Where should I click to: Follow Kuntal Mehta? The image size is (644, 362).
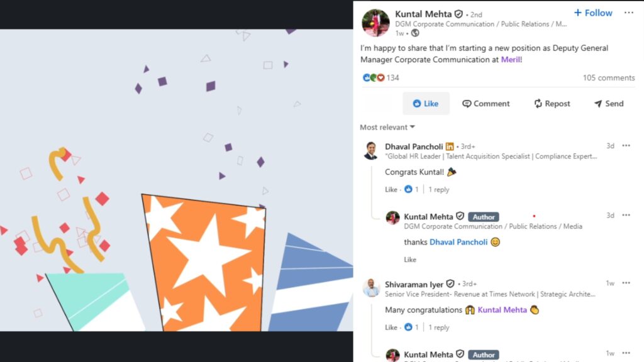tap(593, 13)
